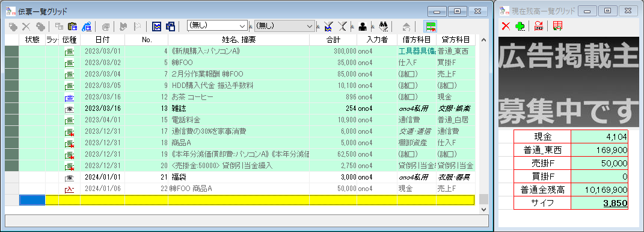The image size is (644, 232).
Task: Click the blue print/export icon beside the clipboard
Action: [86, 27]
